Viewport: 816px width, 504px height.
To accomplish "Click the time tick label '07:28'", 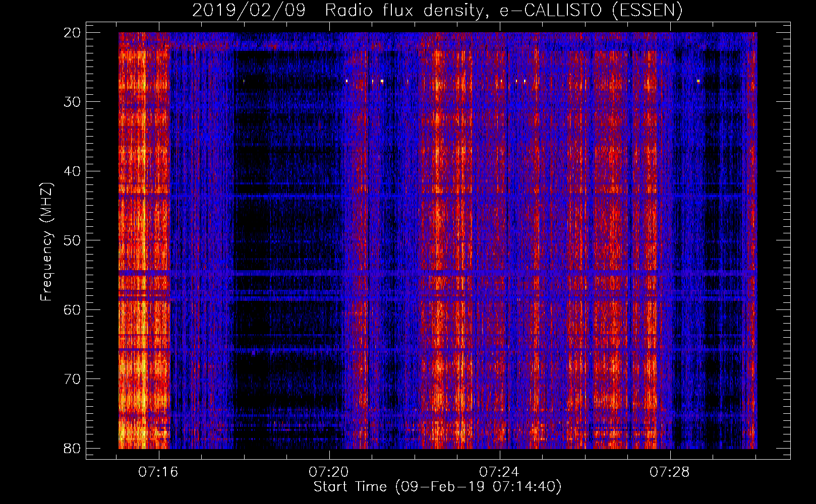I will [x=670, y=472].
